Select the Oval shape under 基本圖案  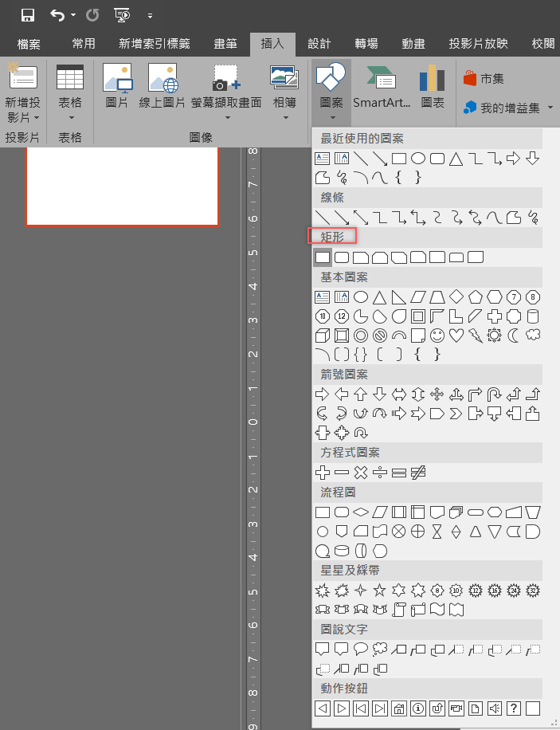tap(361, 297)
